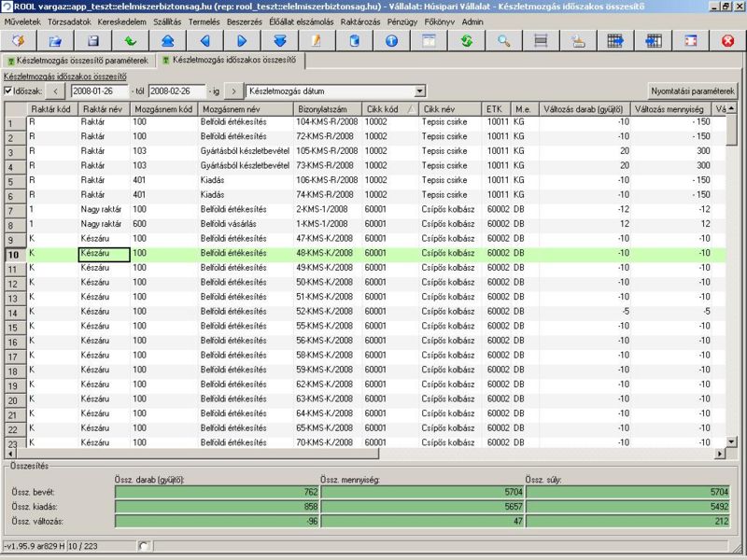Click the red X exit icon in toolbar
Screen dimensions: 747x560
click(727, 41)
